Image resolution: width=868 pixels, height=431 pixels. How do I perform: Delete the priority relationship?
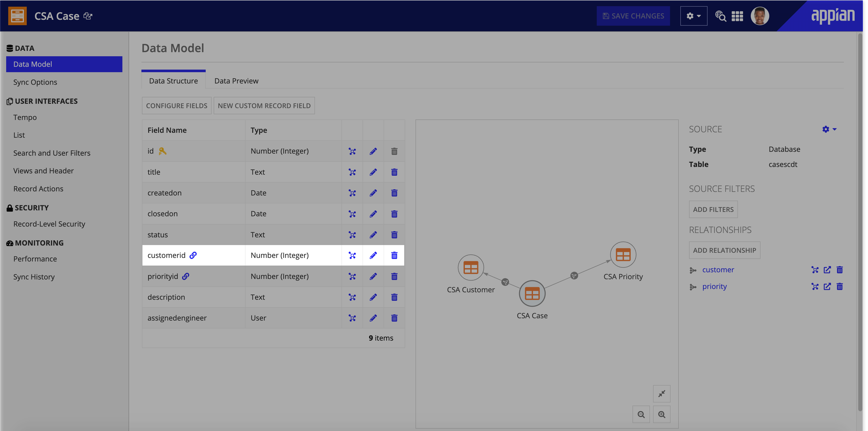[x=839, y=287]
